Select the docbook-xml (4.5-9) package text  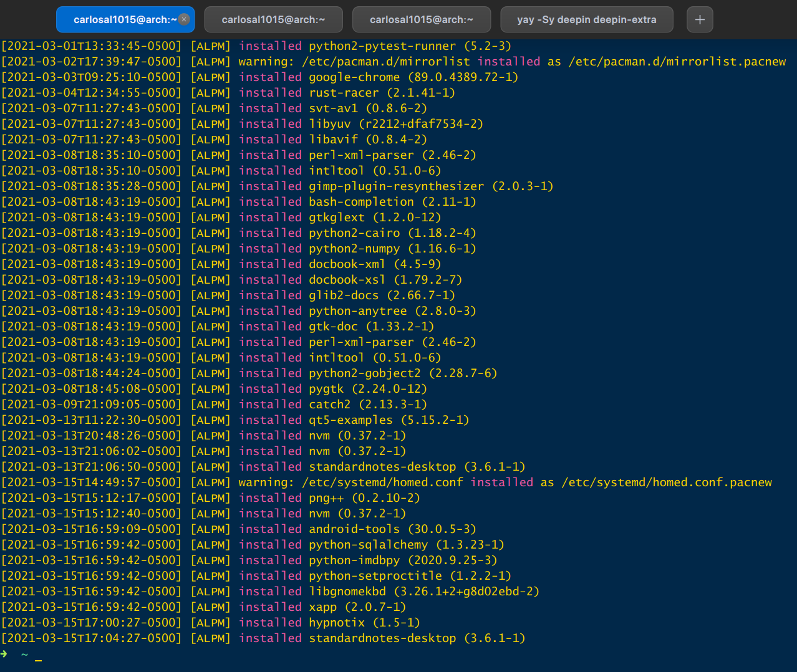(375, 264)
